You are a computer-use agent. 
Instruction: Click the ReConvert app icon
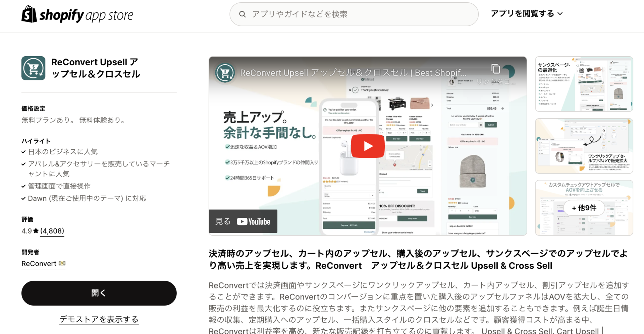tap(33, 68)
